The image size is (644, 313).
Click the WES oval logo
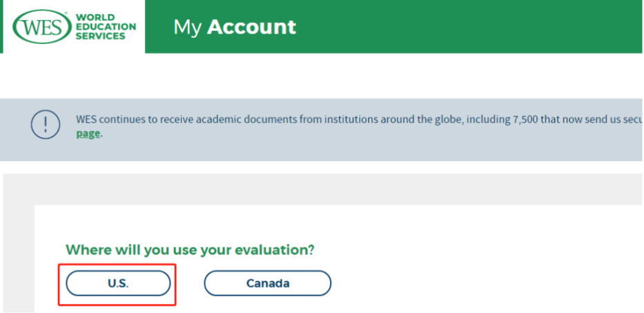click(43, 26)
